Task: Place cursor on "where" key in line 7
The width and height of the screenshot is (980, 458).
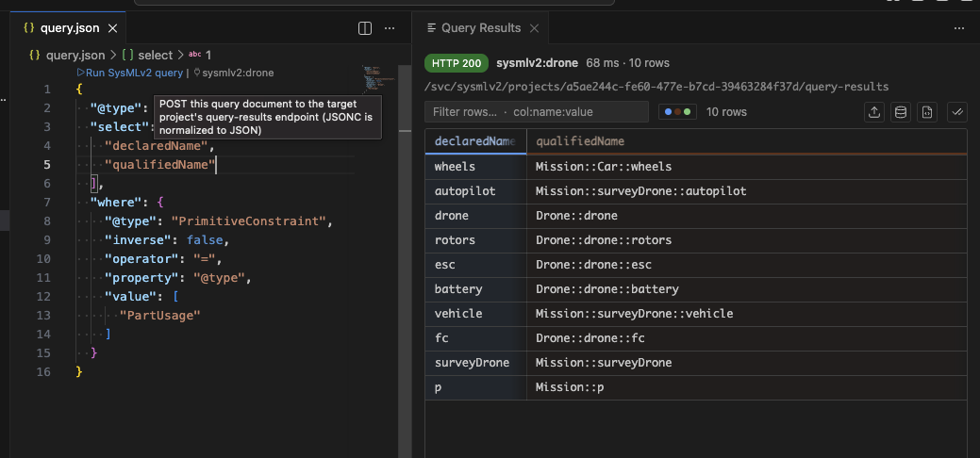Action: click(x=114, y=203)
